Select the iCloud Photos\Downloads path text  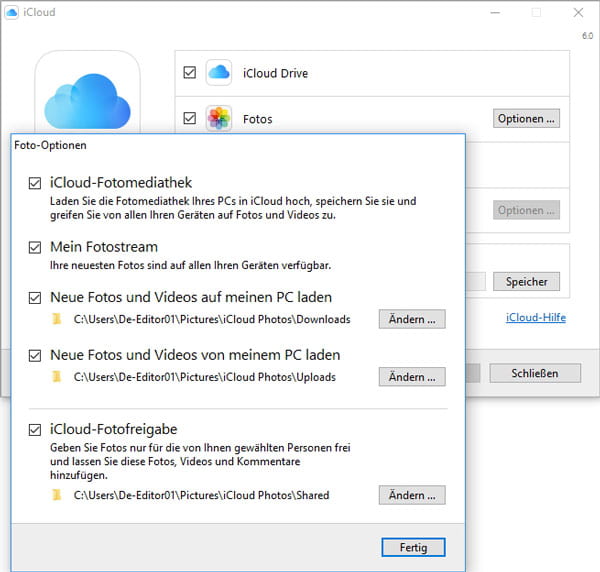point(212,319)
